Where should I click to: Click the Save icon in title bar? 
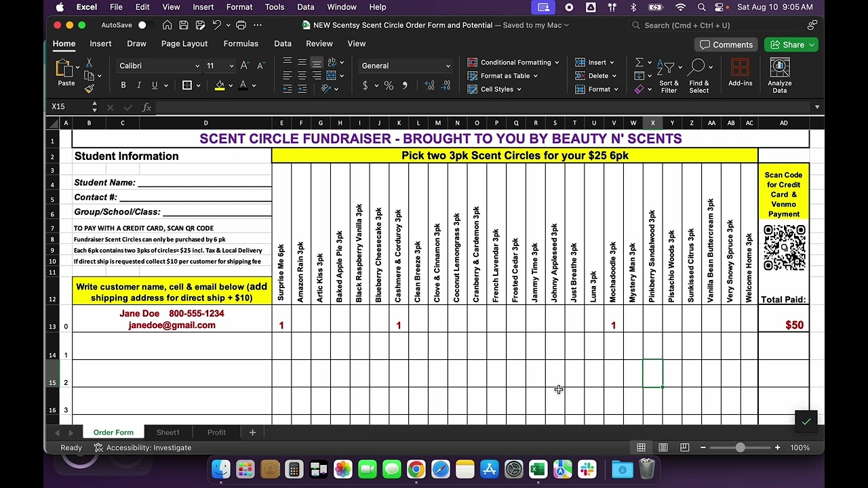point(183,25)
